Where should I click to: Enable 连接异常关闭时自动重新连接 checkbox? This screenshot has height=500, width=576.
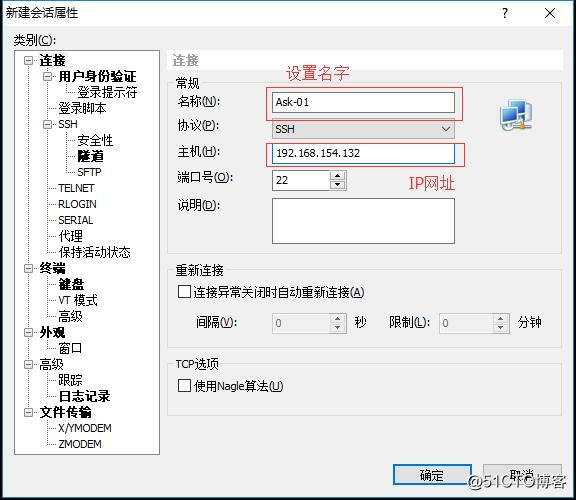pos(184,292)
